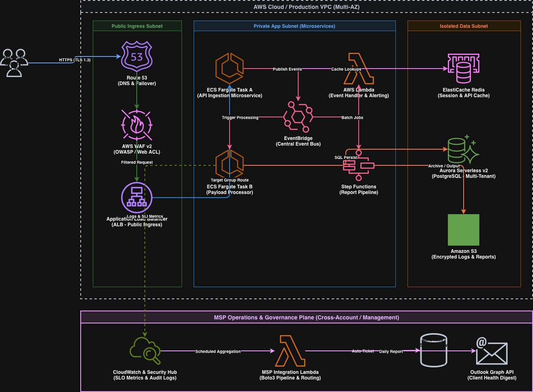
Task: Select the ElastiCache Redis icon
Action: coord(464,69)
